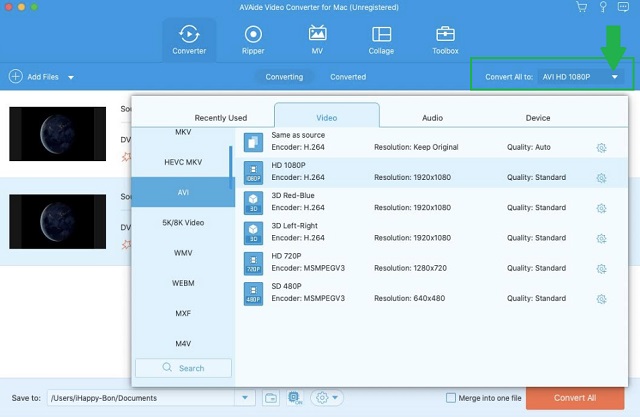
Task: Choose the Same as source preset title
Action: coord(298,135)
